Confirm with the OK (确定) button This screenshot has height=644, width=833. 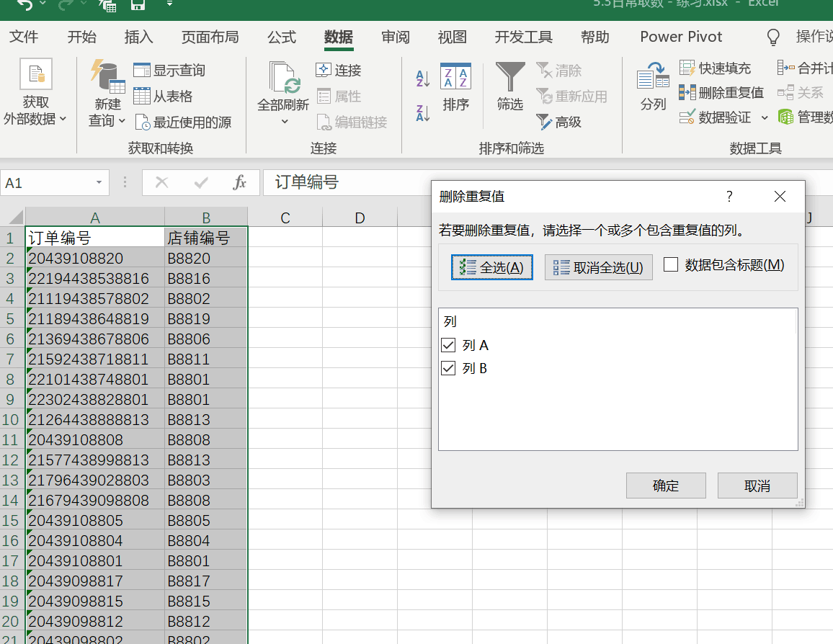point(666,486)
